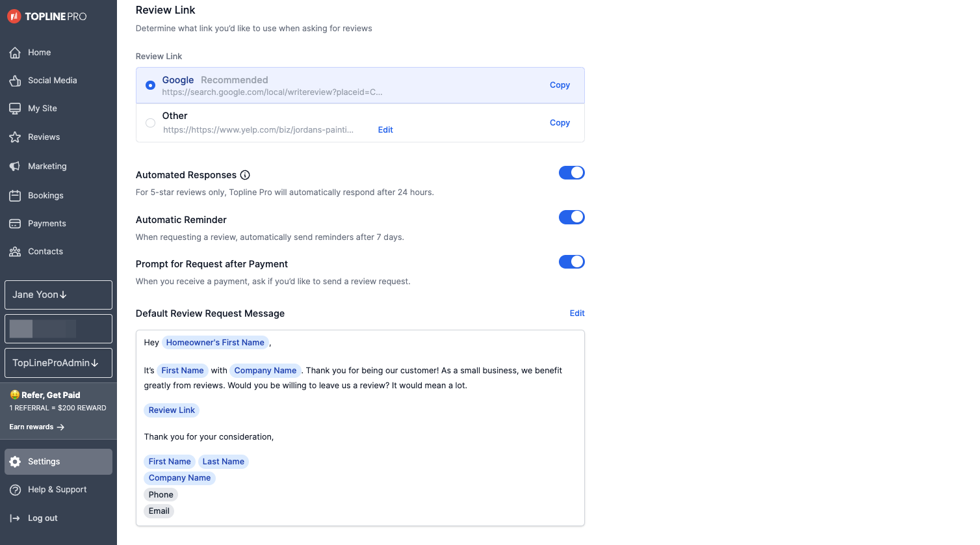The width and height of the screenshot is (980, 545).
Task: Click the Marketing megaphone icon
Action: coord(15,166)
